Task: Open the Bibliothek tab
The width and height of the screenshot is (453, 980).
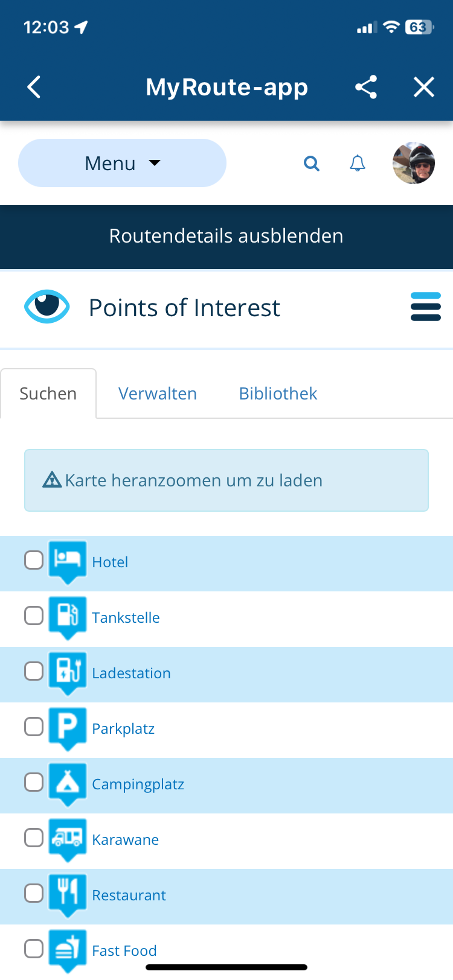Action: [x=278, y=393]
